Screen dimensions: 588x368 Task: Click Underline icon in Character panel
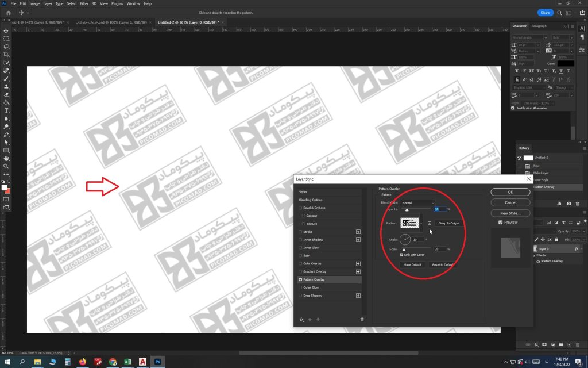coord(561,71)
